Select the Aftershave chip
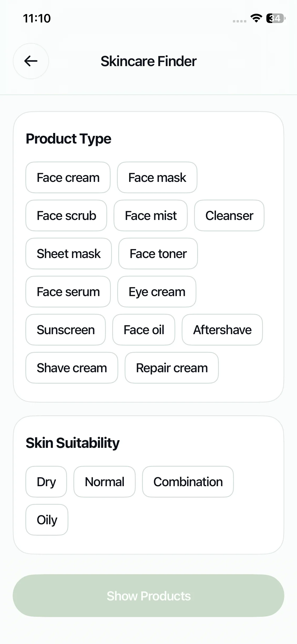This screenshot has width=297, height=644. [x=222, y=330]
